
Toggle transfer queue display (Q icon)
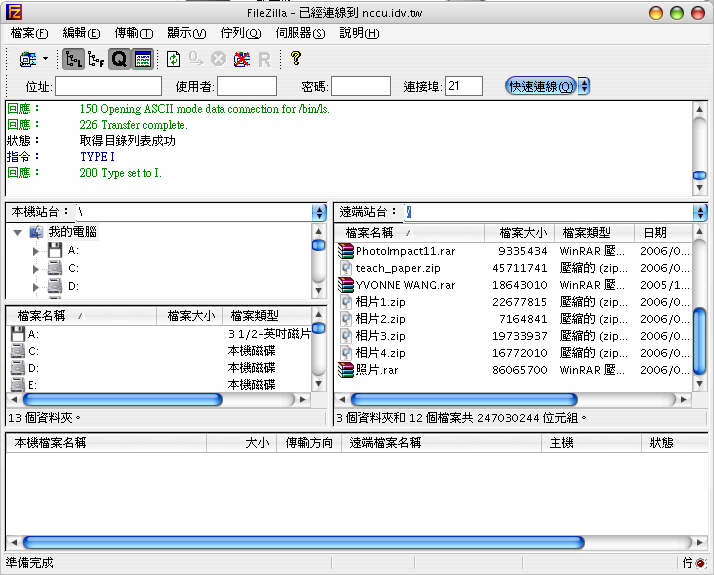click(x=119, y=59)
